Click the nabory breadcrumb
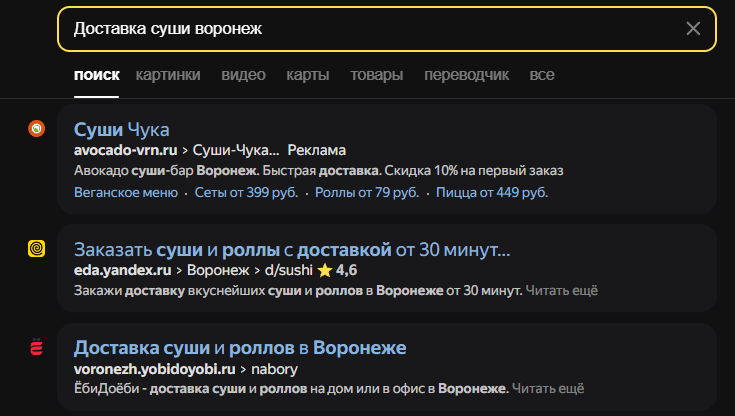Screen dimensions: 735x416 tap(274, 369)
